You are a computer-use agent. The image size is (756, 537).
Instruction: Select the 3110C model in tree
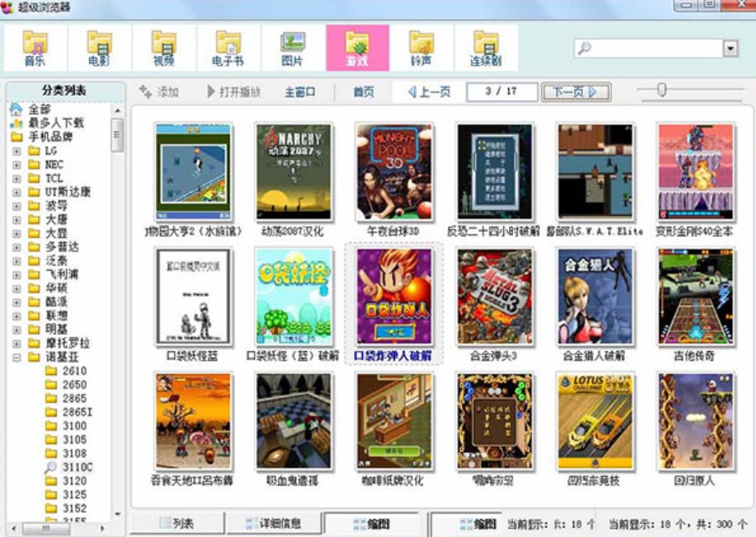pos(77,467)
